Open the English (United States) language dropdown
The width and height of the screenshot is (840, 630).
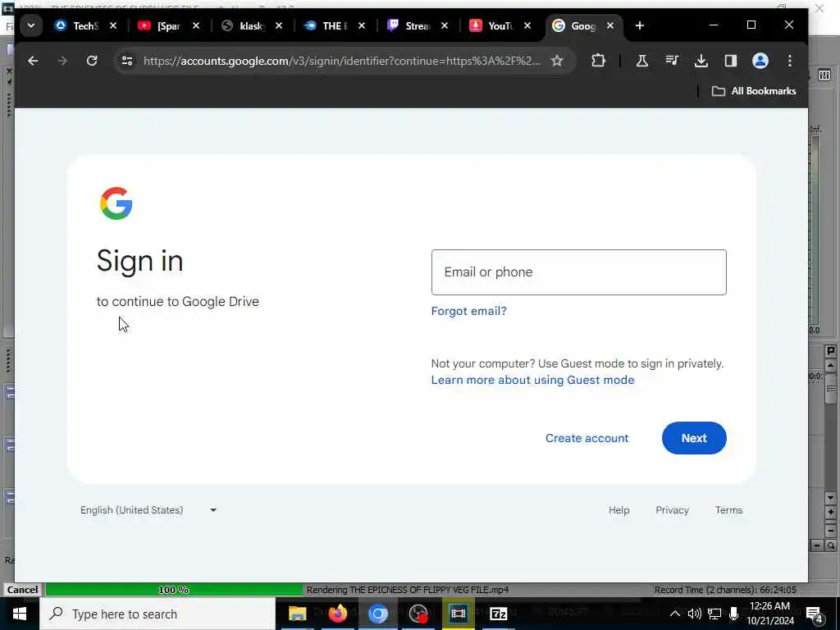click(x=148, y=510)
